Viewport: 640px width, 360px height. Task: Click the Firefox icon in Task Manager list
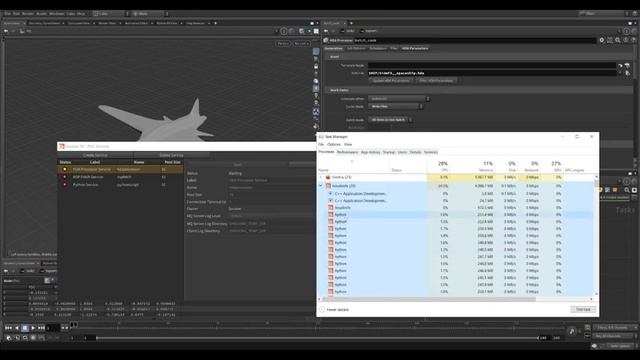(x=328, y=178)
